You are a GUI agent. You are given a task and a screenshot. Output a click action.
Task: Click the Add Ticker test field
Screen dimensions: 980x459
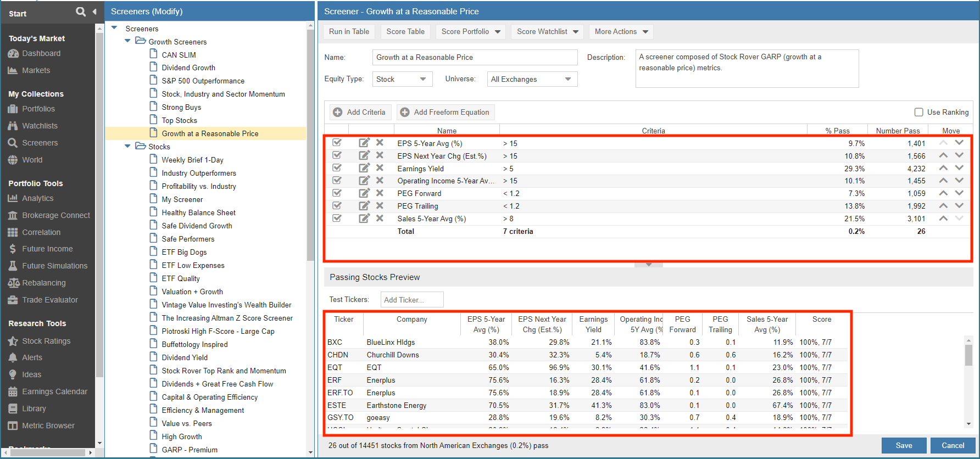click(412, 300)
